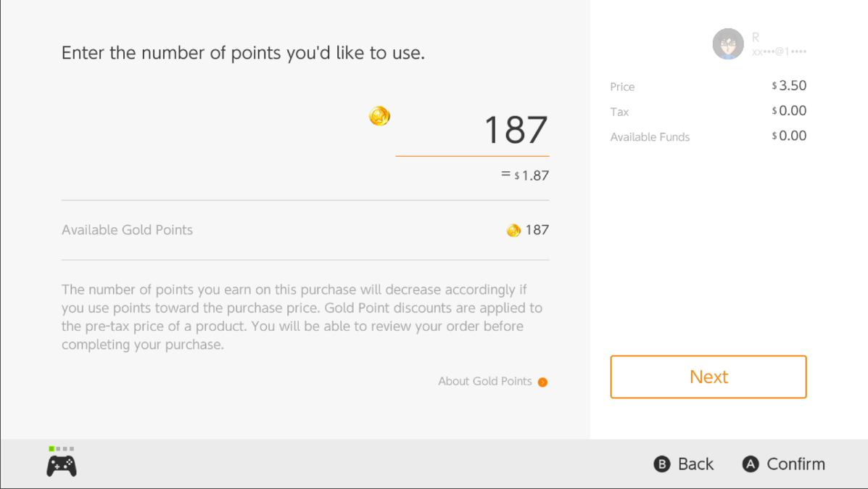This screenshot has width=868, height=489.
Task: Click the Confirm label in the footer
Action: pos(795,464)
